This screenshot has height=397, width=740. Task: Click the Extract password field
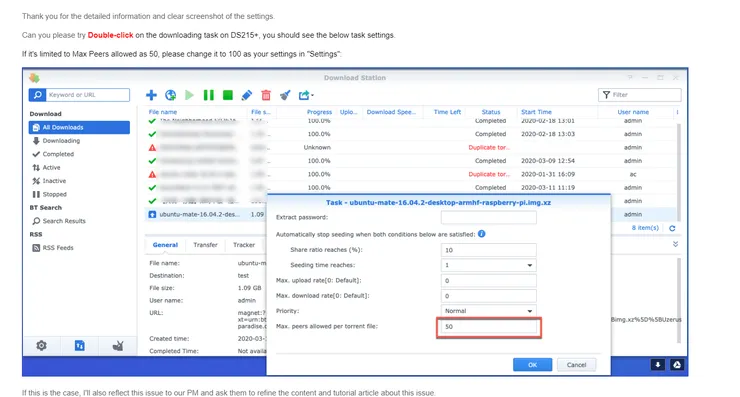click(488, 218)
